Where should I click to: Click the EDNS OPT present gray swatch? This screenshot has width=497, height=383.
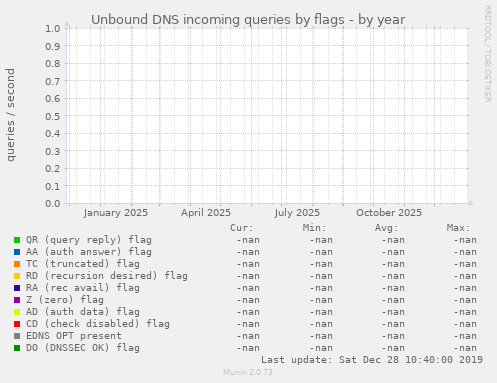[17, 336]
